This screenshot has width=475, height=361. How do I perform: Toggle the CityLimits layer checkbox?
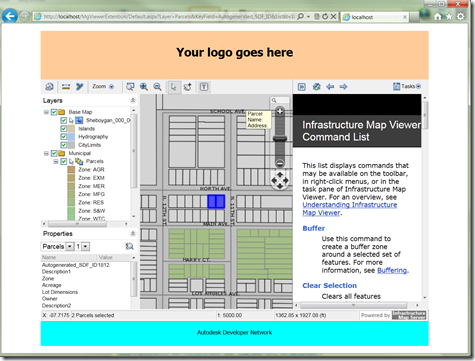pyautogui.click(x=63, y=145)
